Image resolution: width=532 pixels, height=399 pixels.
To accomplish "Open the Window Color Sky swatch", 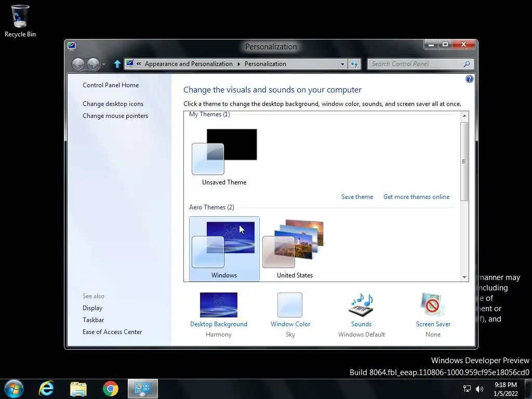I will pyautogui.click(x=290, y=304).
